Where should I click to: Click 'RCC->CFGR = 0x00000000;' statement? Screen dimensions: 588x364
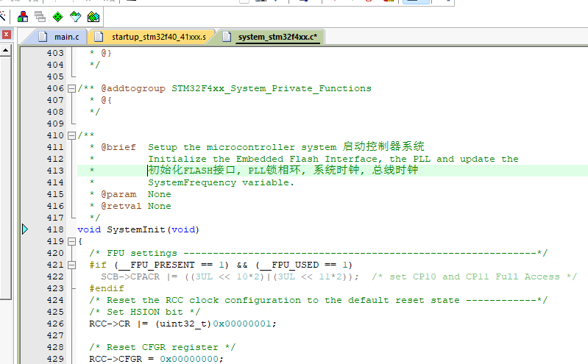click(156, 359)
